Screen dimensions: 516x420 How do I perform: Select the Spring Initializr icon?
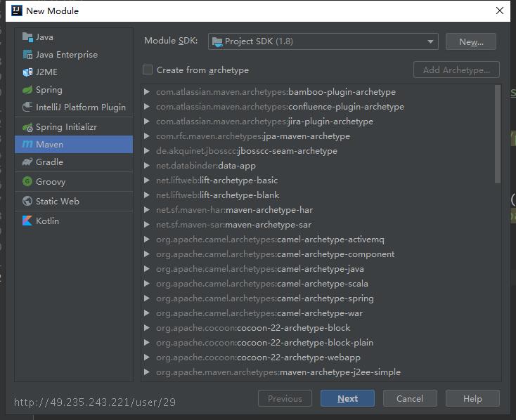click(27, 127)
